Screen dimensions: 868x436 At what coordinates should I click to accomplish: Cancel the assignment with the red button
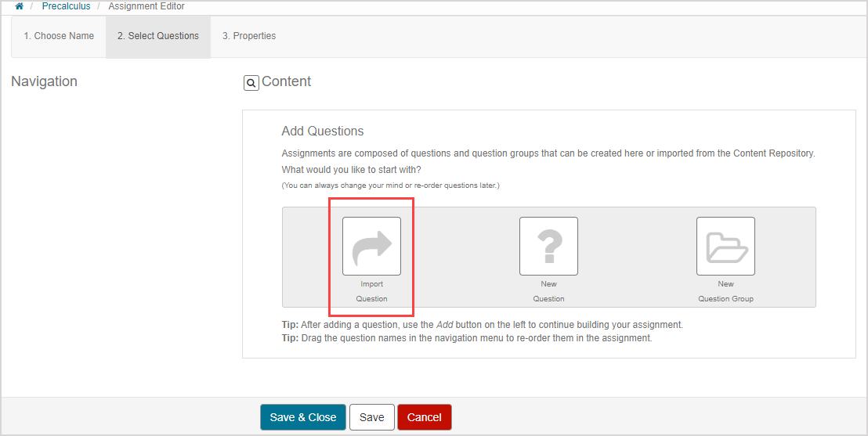tap(425, 417)
